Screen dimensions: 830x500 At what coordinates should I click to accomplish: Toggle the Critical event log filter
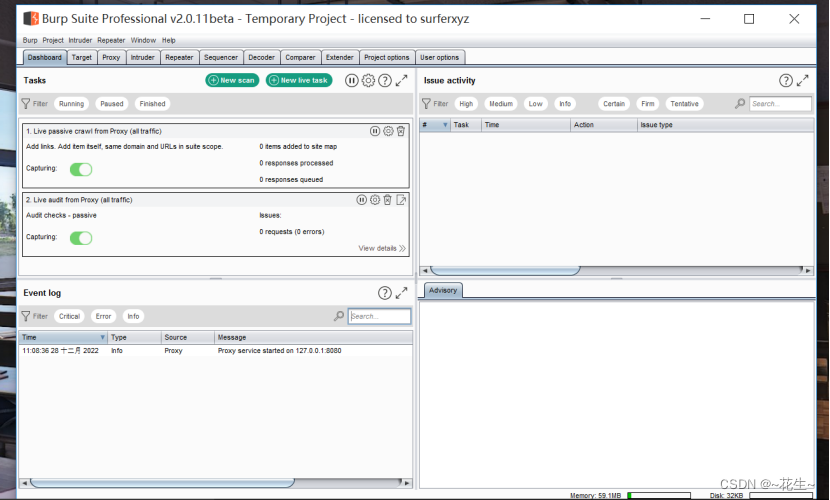tap(69, 316)
